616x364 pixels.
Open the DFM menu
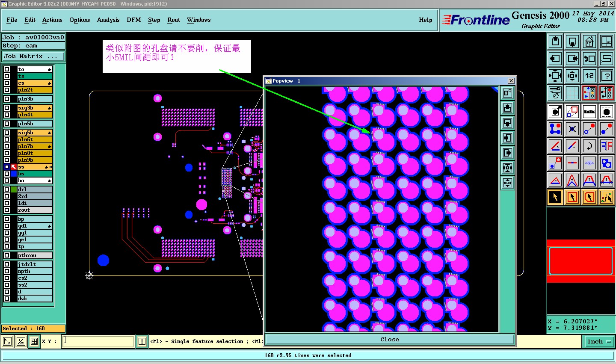click(134, 20)
